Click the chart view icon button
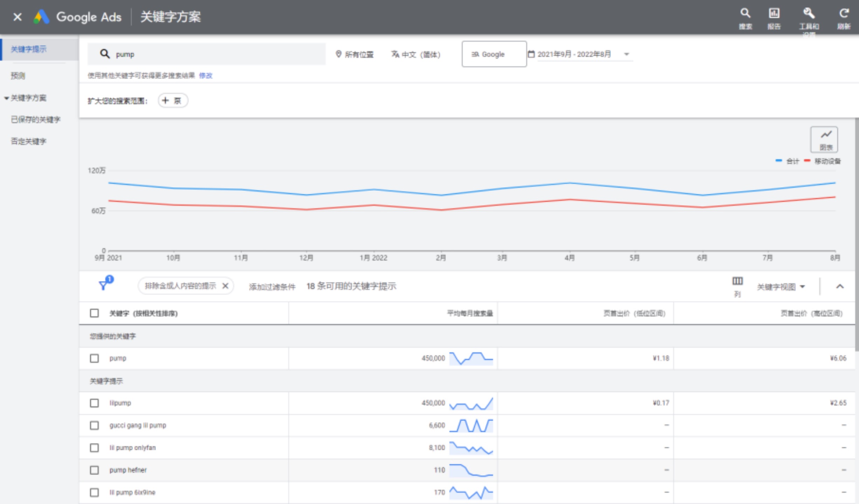This screenshot has width=859, height=504. pyautogui.click(x=824, y=140)
